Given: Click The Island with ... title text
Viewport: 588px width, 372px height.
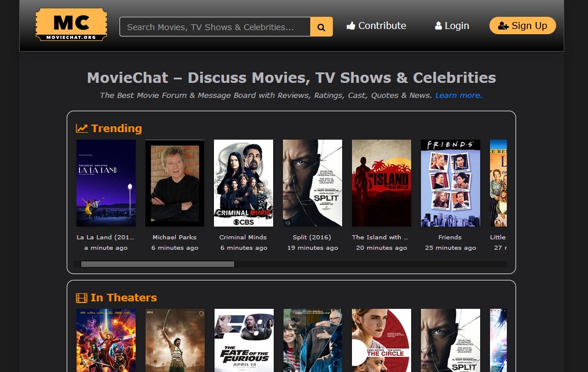Looking at the screenshot, I should tap(380, 237).
